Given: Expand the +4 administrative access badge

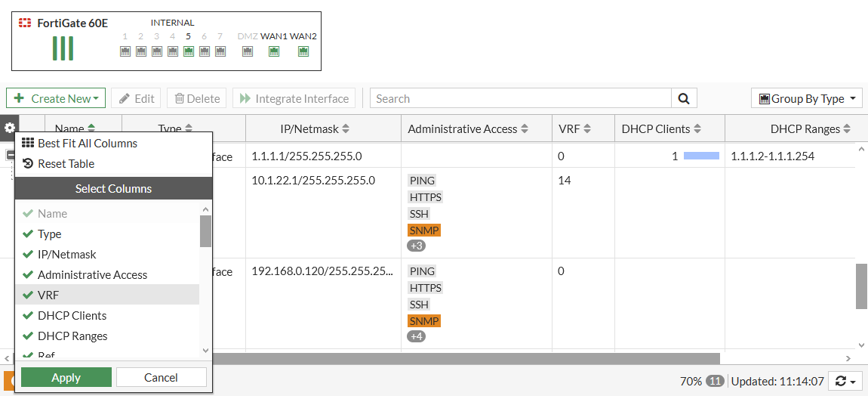Looking at the screenshot, I should click(x=416, y=336).
